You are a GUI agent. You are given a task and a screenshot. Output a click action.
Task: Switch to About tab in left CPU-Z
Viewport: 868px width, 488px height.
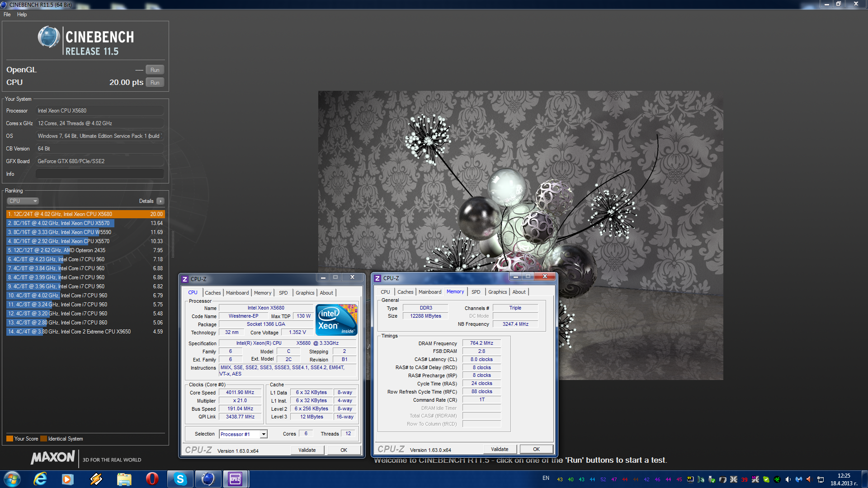(326, 293)
